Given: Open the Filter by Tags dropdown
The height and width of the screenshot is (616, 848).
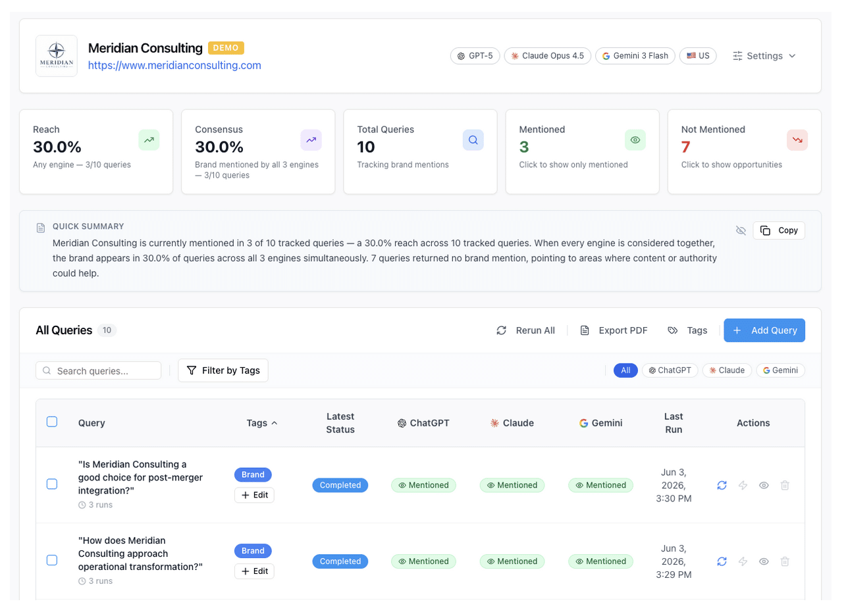Looking at the screenshot, I should coord(223,371).
